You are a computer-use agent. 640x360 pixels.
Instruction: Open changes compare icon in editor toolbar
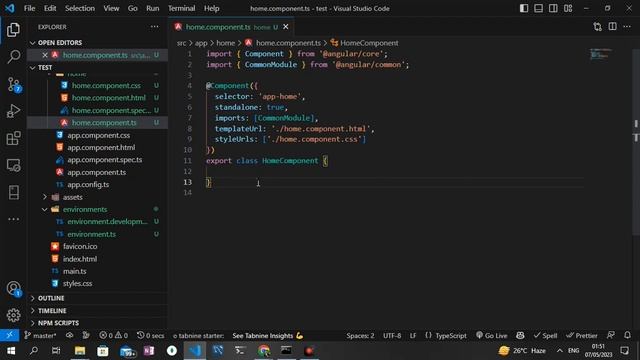[x=598, y=27]
